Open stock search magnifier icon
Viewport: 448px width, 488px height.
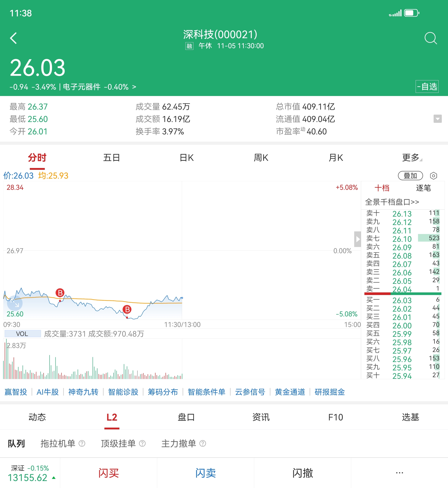431,38
